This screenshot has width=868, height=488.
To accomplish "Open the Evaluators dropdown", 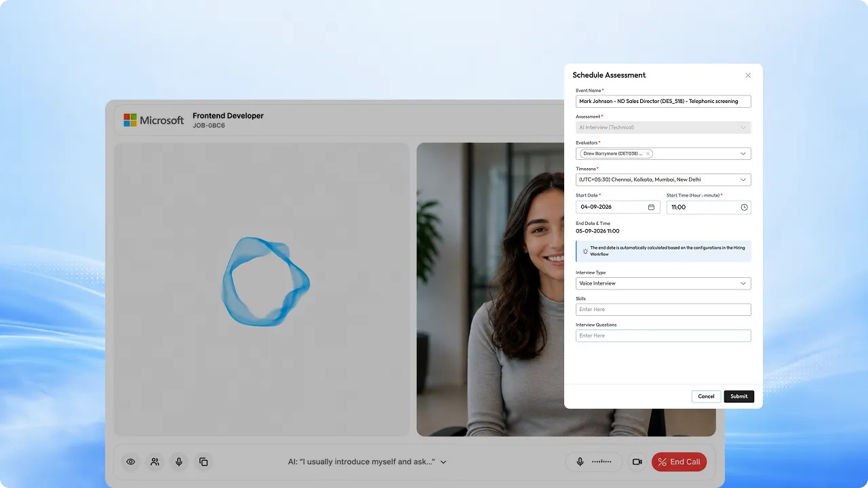I will pos(743,154).
